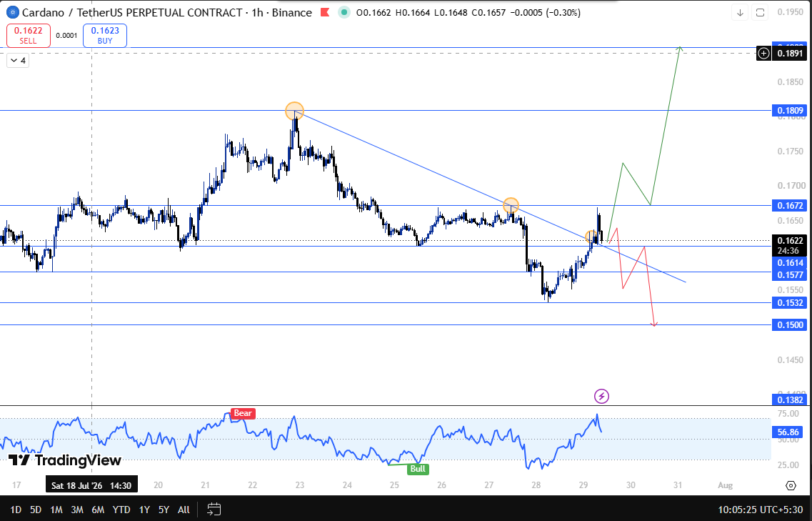Select the 5Y time range

pos(164,510)
